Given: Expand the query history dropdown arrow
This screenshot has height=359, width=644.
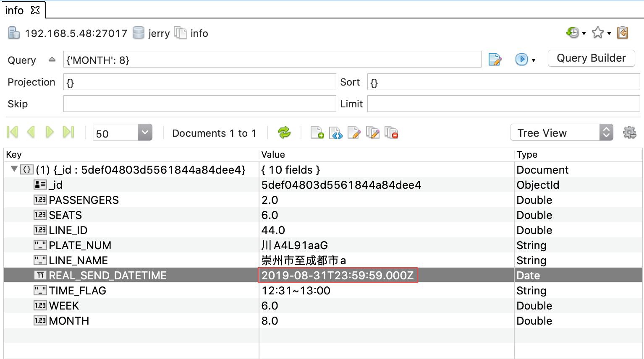Looking at the screenshot, I should pyautogui.click(x=584, y=33).
